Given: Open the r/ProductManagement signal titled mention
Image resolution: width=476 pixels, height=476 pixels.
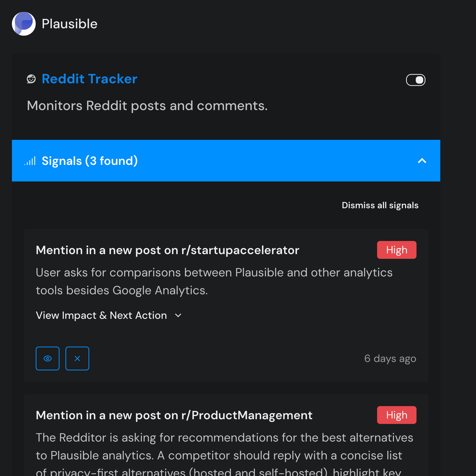Looking at the screenshot, I should click(x=174, y=415).
